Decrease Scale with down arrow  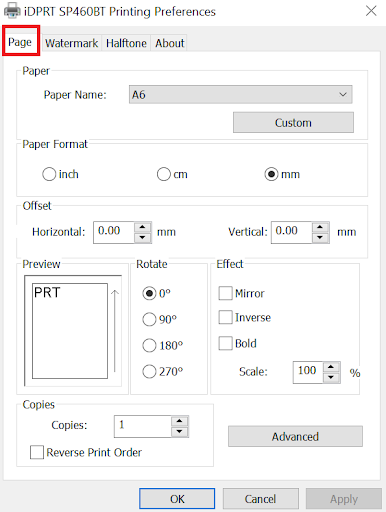(x=331, y=378)
